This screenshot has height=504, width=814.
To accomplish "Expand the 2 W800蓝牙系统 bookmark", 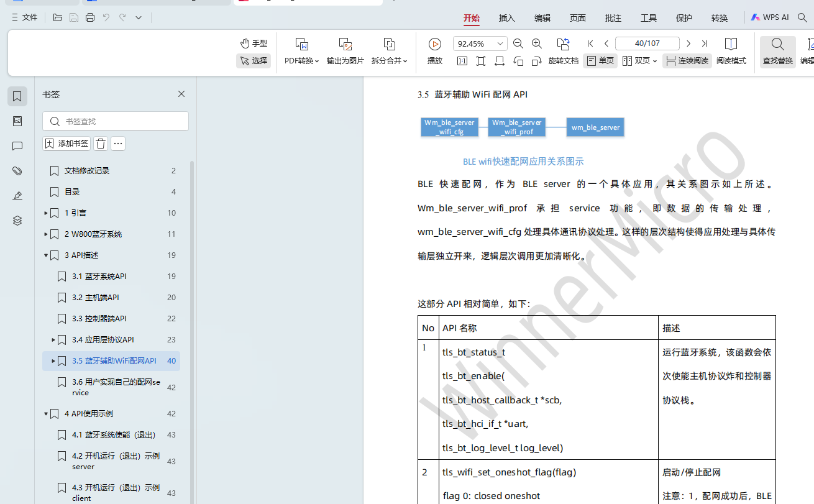I will coord(46,234).
